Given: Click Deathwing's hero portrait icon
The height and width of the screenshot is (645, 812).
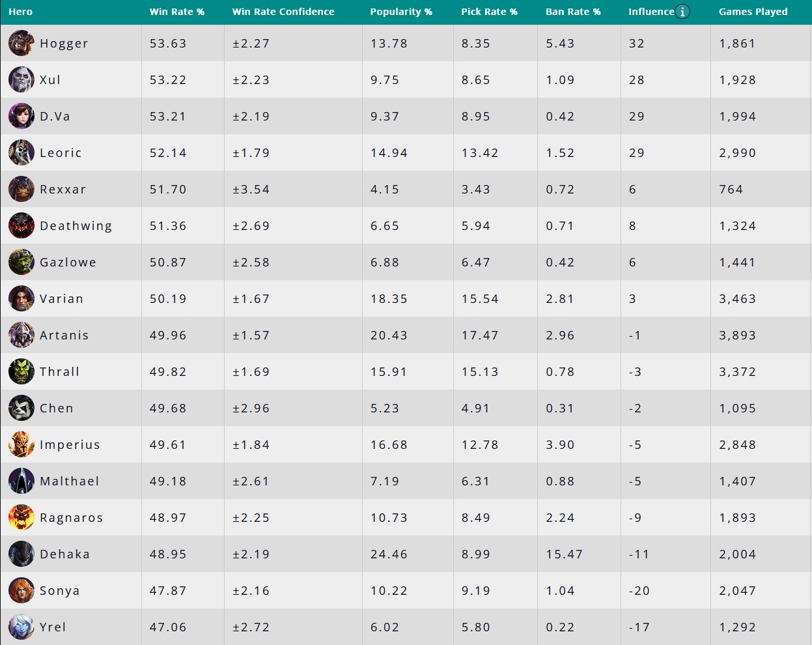Looking at the screenshot, I should click(x=21, y=225).
